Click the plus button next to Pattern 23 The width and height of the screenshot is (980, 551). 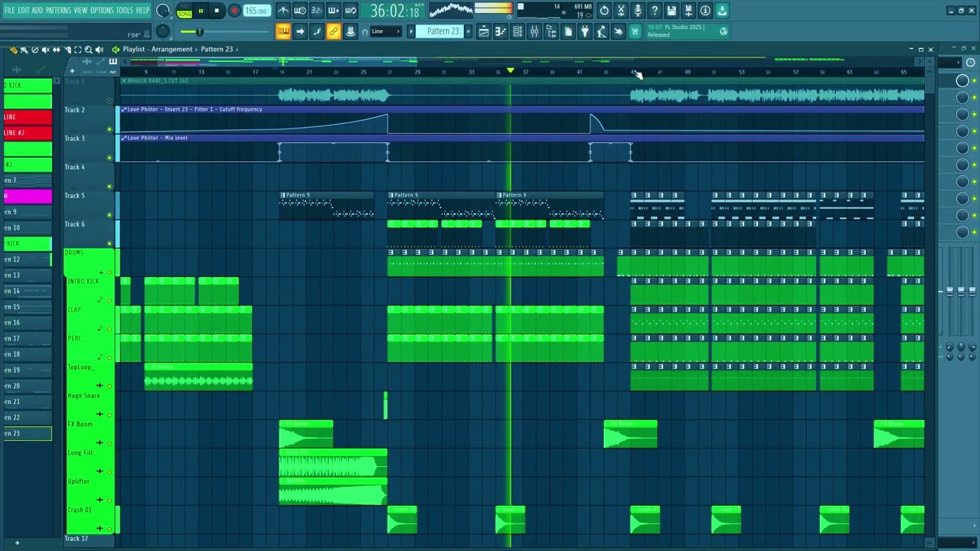(x=468, y=31)
